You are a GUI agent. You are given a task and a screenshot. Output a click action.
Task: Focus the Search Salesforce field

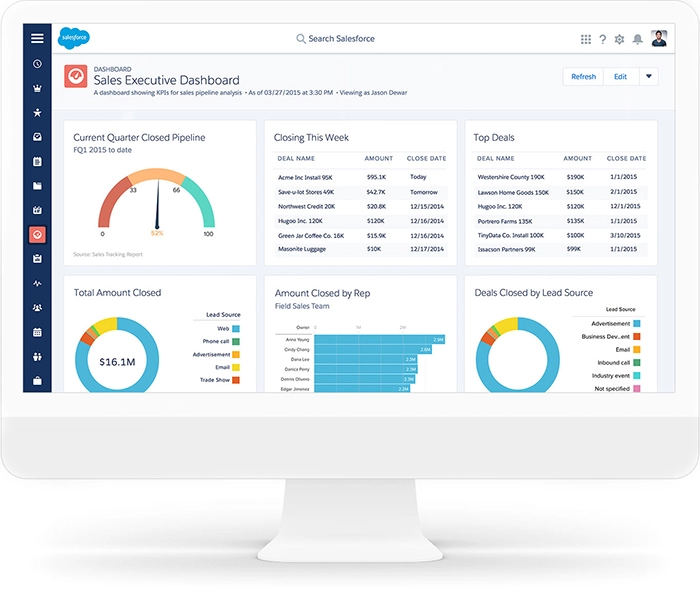click(336, 39)
